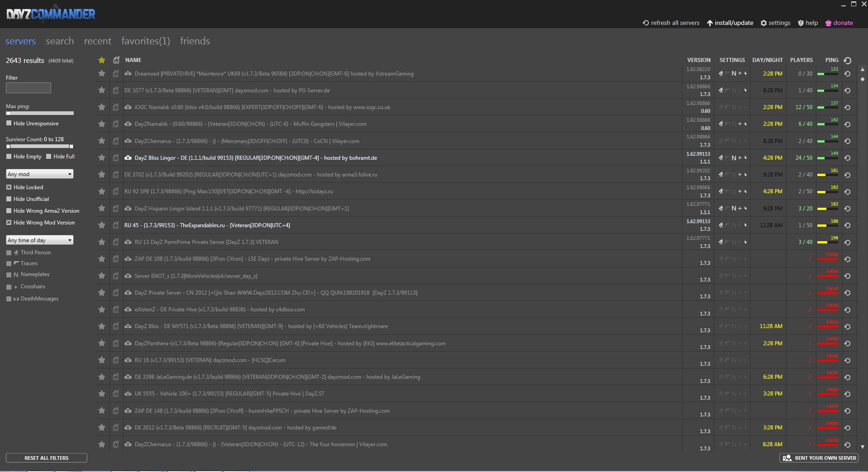Refresh the RU 13 DayZ PermPrime row
868x472 pixels.
pos(848,242)
